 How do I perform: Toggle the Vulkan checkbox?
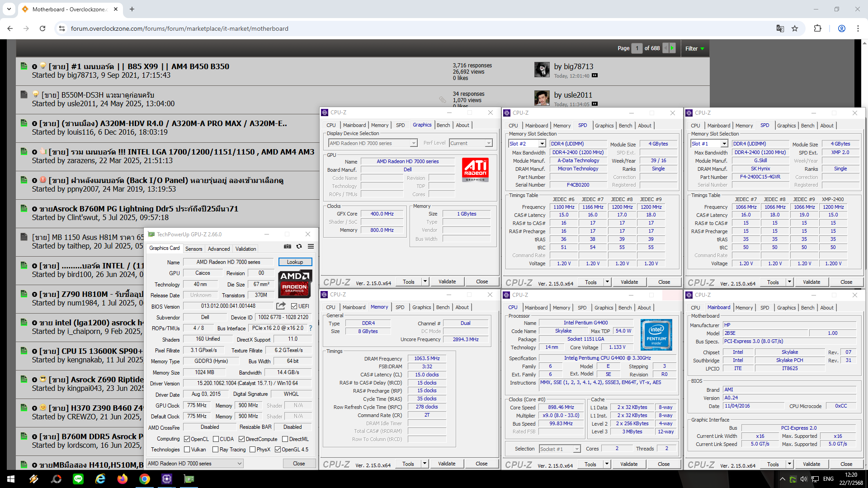click(x=187, y=450)
